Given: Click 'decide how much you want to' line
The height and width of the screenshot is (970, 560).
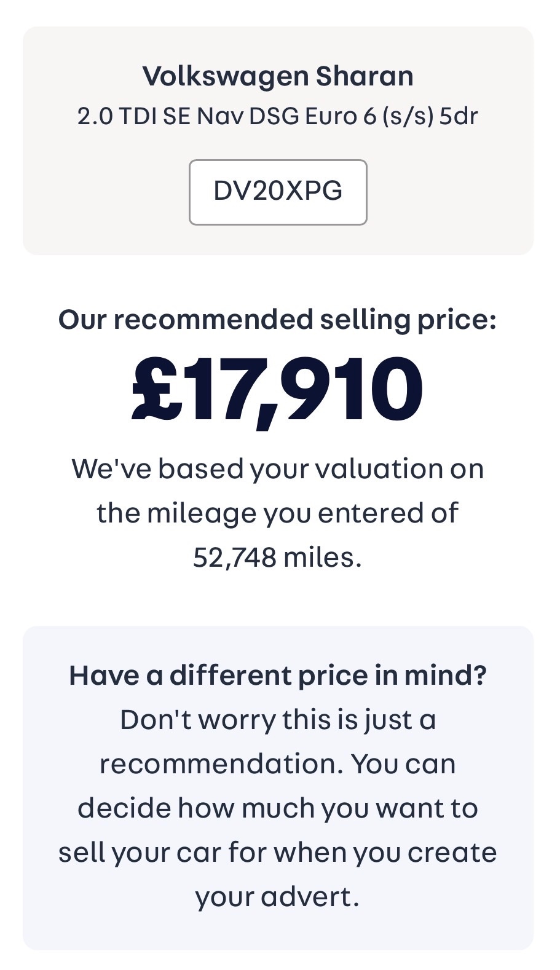Looking at the screenshot, I should [278, 808].
